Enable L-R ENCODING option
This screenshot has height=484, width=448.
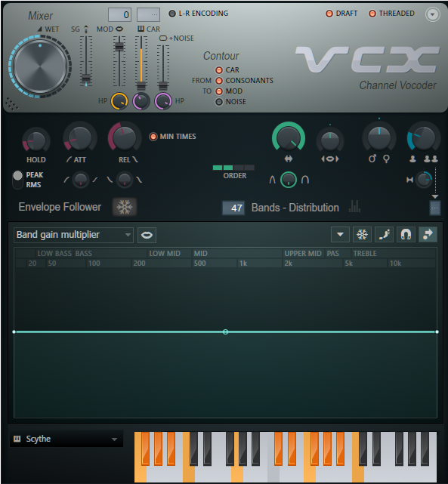coord(172,14)
